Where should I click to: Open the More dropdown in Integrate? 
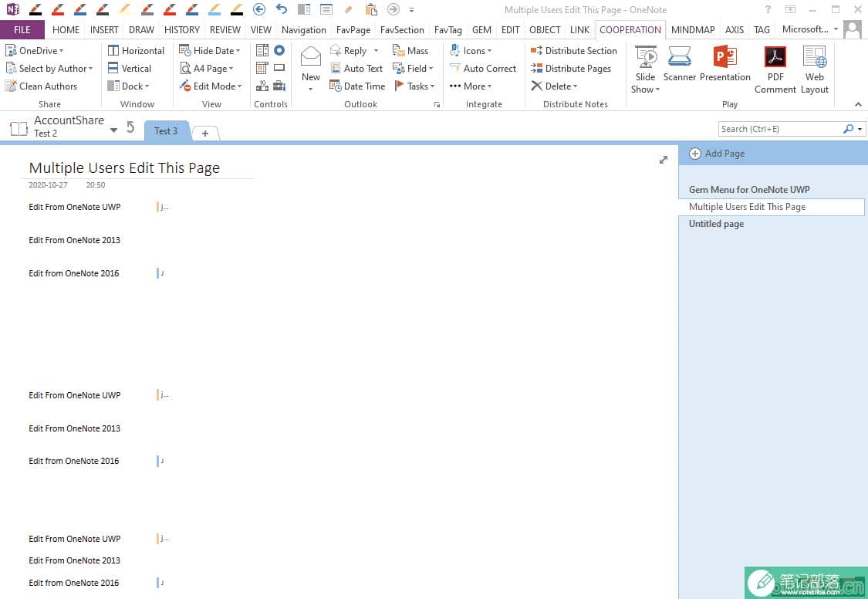[471, 86]
